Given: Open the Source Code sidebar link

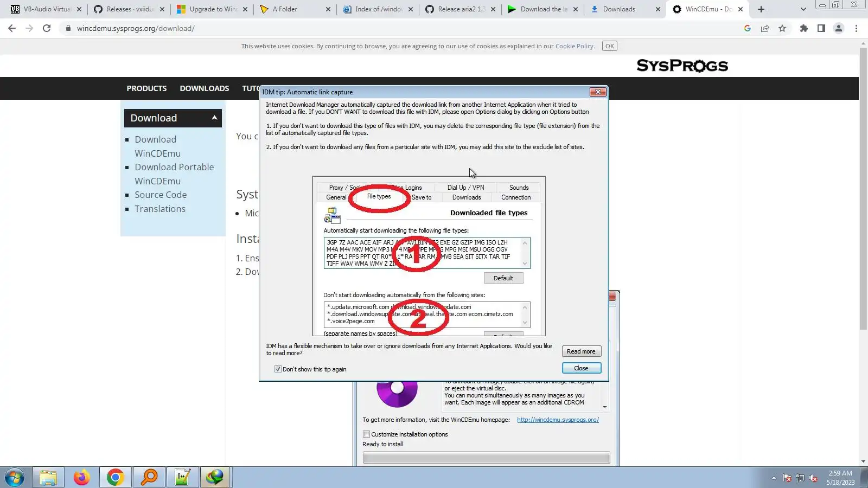Looking at the screenshot, I should [x=161, y=195].
